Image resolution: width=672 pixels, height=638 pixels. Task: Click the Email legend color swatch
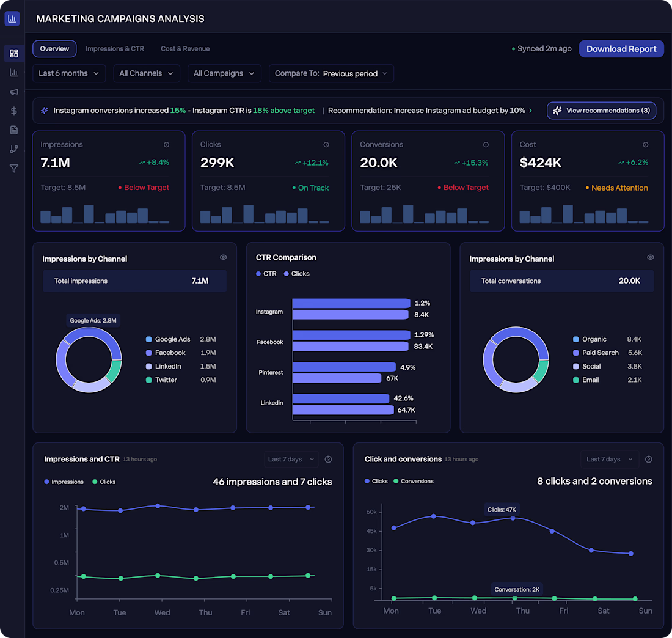tap(576, 380)
